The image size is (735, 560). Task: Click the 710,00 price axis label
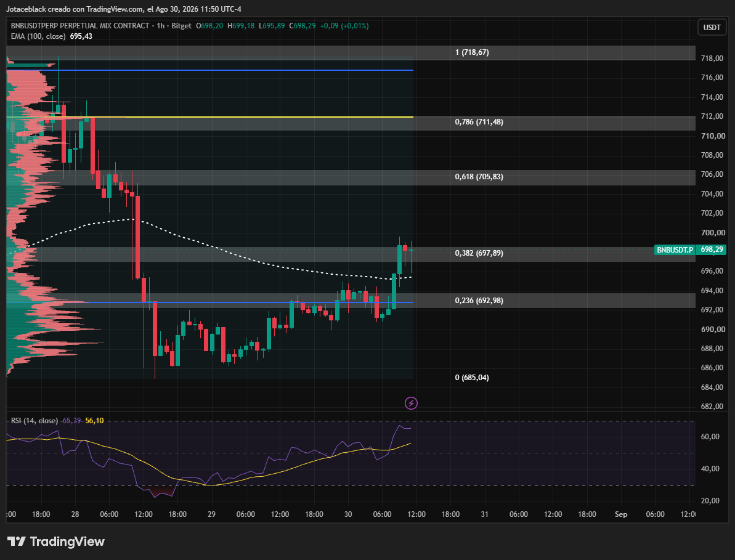point(712,136)
